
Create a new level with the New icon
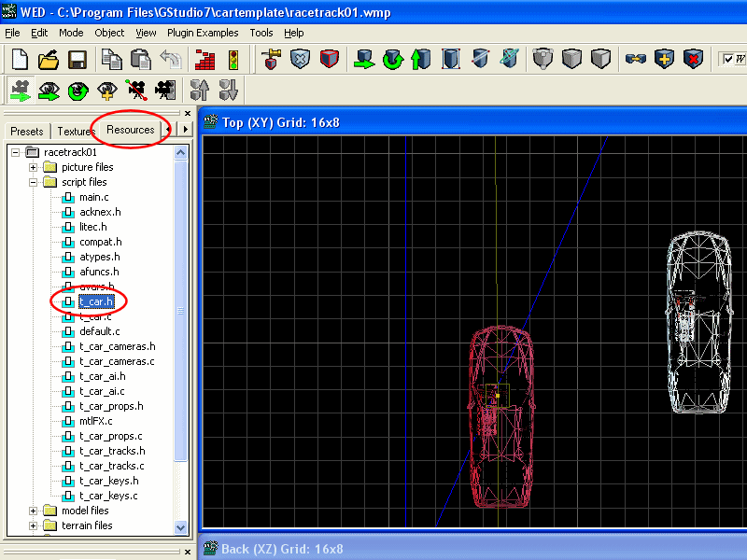(x=20, y=60)
